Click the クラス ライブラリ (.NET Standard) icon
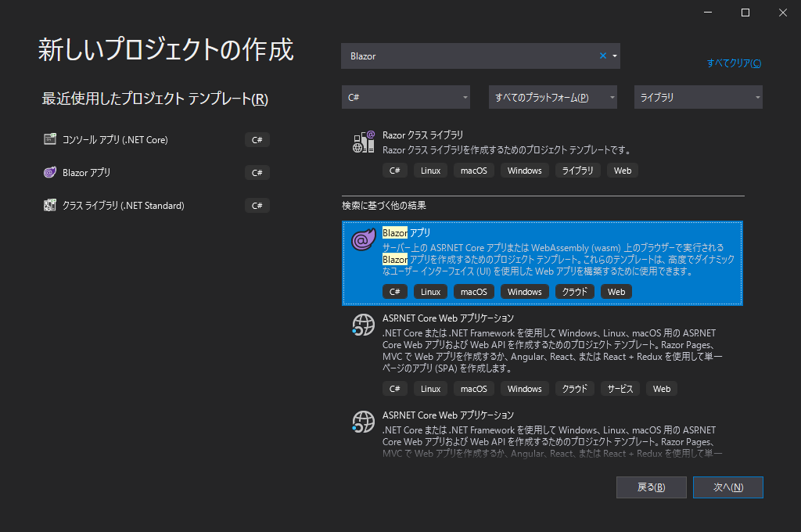The height and width of the screenshot is (532, 801). [48, 205]
